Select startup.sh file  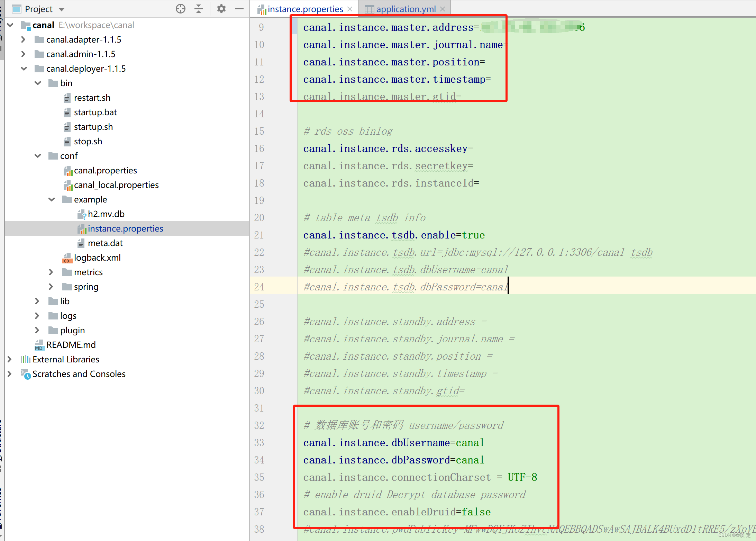pyautogui.click(x=93, y=127)
